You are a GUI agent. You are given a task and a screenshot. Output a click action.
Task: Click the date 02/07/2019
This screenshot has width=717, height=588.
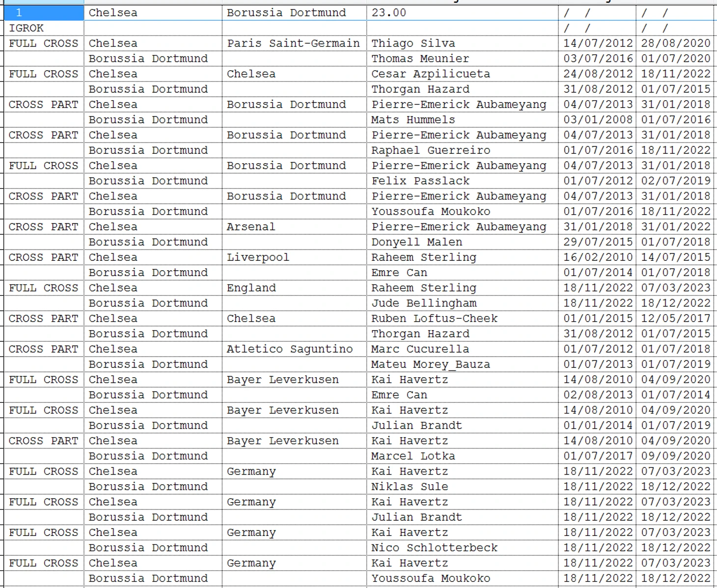[675, 181]
